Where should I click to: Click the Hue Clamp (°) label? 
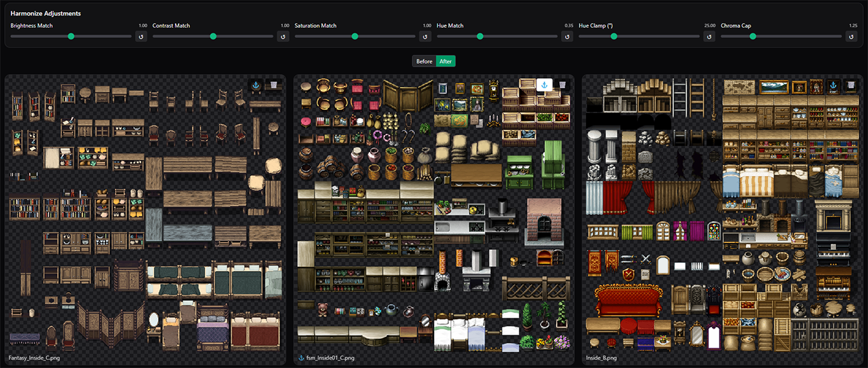[597, 25]
